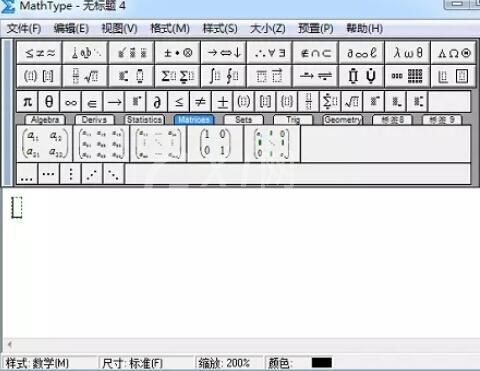
Task: Insert the downward diagonal ellipsis
Action: click(x=114, y=174)
